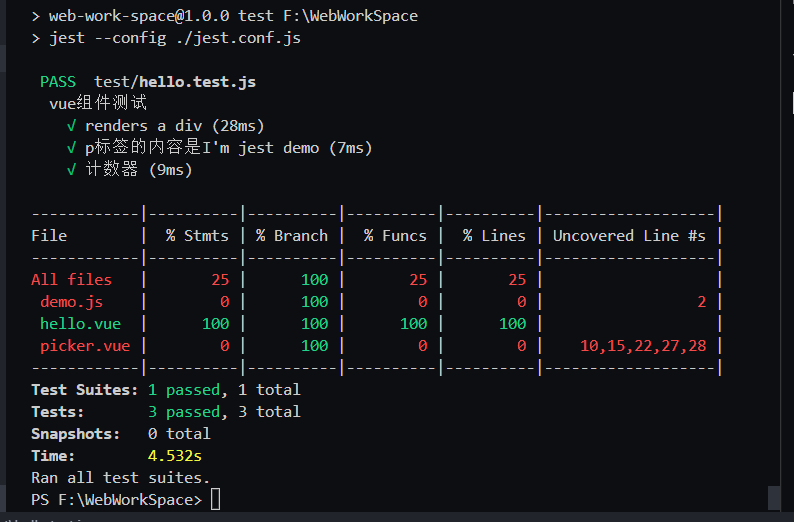Click the 'Tests:' label

coord(58,412)
